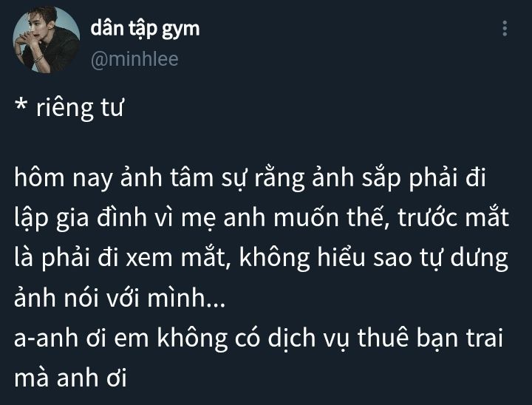This screenshot has width=532, height=405.
Task: Click the line "ảnh nói với mình..."
Action: point(120,298)
